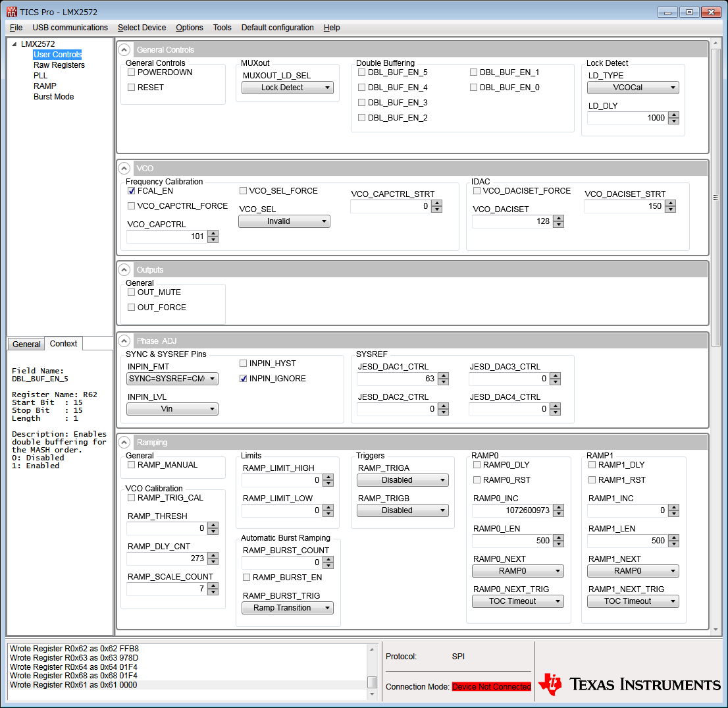Viewport: 728px width, 708px height.
Task: Collapse the LMX2572 tree node
Action: 14,44
